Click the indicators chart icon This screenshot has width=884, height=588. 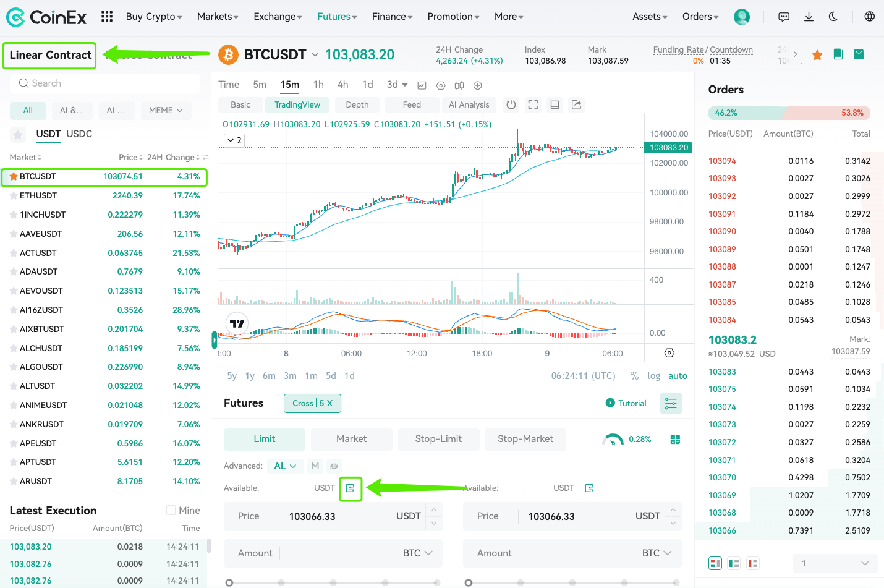click(422, 85)
